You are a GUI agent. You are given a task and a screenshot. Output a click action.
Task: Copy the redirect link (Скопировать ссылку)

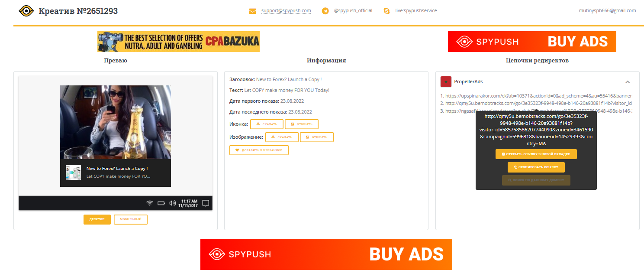(x=536, y=167)
